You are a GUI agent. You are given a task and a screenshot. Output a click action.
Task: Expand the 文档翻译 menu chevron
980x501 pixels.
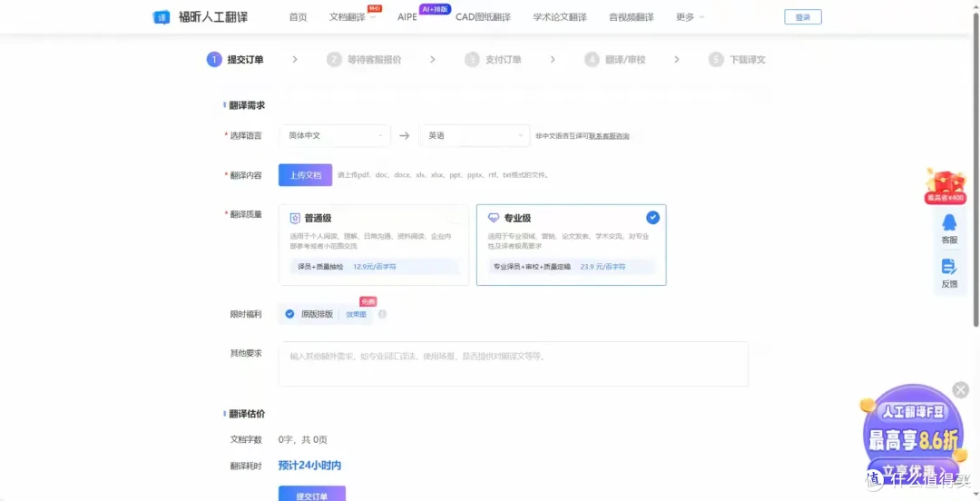point(373,17)
